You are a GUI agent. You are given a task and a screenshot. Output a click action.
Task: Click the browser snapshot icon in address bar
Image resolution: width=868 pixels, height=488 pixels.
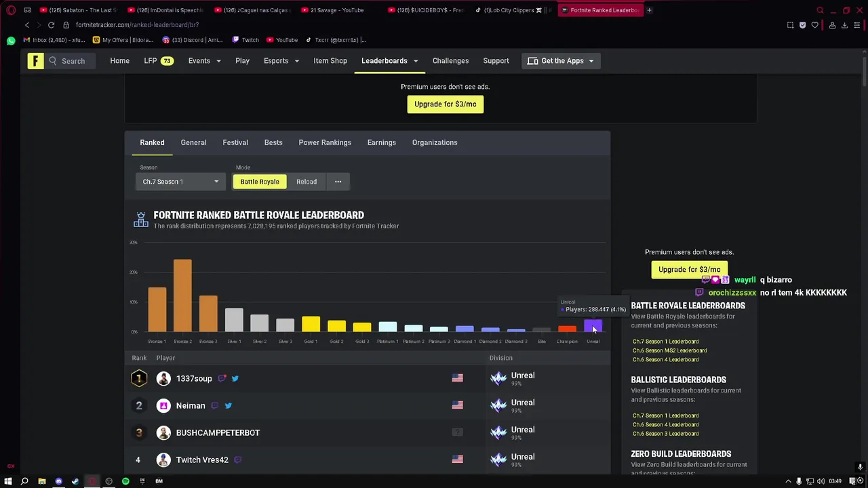coord(790,25)
